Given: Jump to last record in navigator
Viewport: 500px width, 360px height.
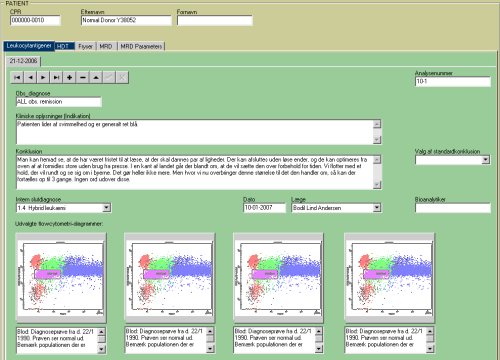Looking at the screenshot, I should 56,77.
